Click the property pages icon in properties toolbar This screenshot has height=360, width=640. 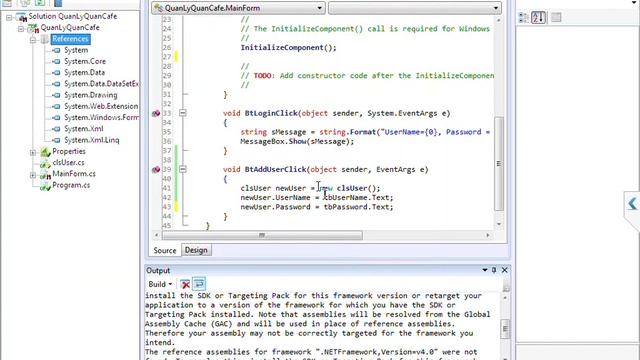click(556, 17)
